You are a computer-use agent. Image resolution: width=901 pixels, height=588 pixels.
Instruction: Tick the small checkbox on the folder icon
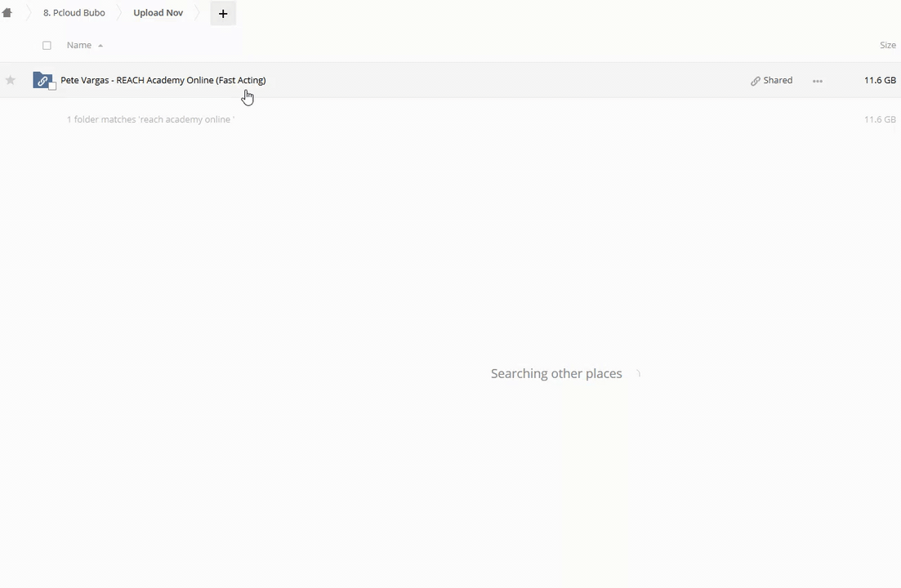52,86
